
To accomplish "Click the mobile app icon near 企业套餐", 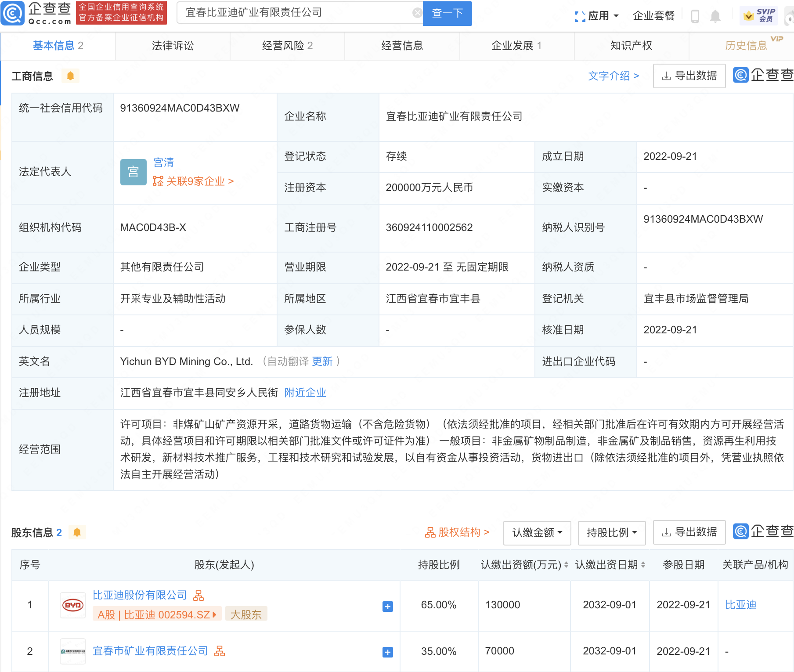I will click(696, 15).
